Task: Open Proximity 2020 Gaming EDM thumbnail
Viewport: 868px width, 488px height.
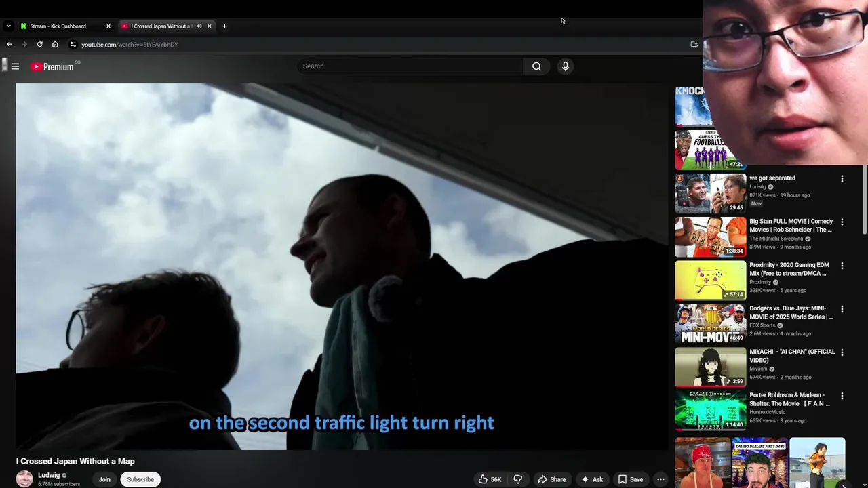Action: tap(710, 280)
